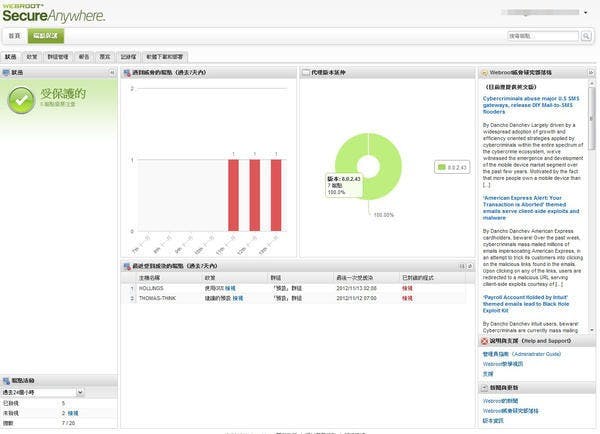The image size is (600, 434).
Task: Toggle the 8.0.2.43 legend entry
Action: 452,167
